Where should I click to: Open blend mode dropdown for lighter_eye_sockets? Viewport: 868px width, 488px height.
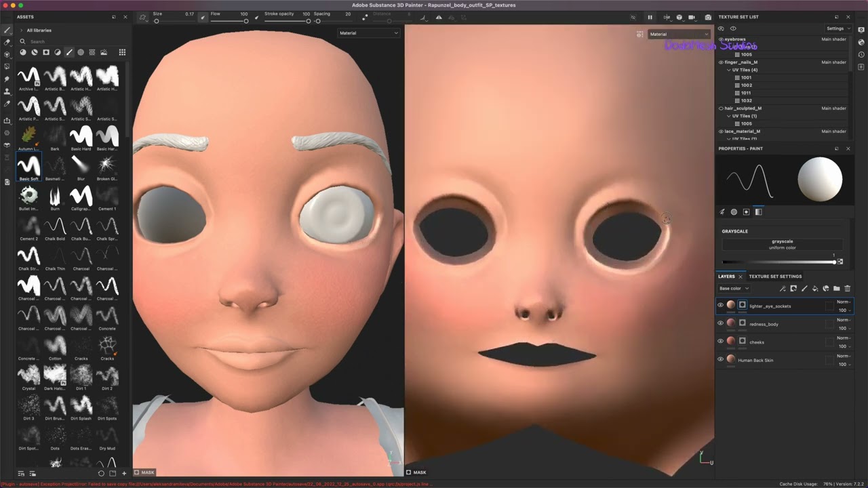point(844,302)
